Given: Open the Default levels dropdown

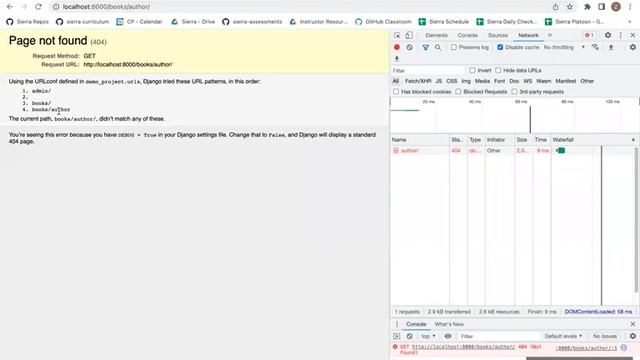Looking at the screenshot, I should [x=563, y=336].
